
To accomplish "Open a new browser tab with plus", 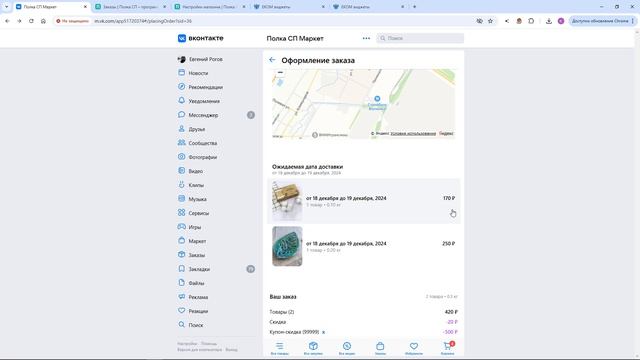I will (414, 7).
